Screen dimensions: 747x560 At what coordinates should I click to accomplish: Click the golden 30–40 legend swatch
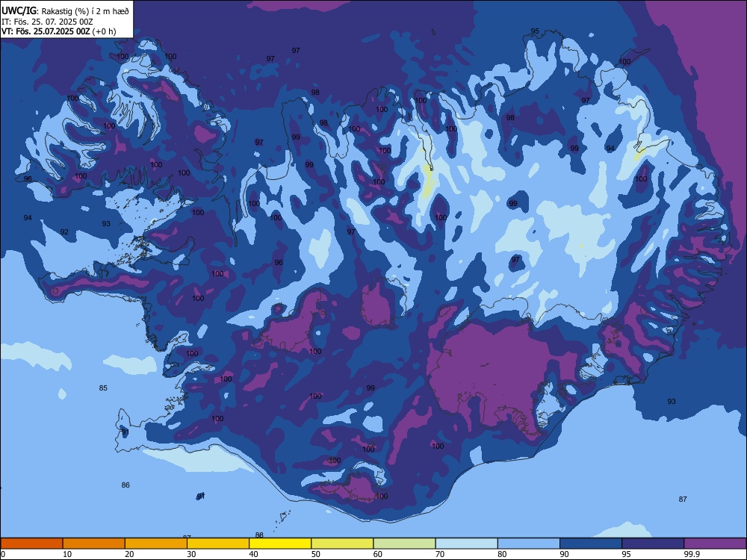218,544
